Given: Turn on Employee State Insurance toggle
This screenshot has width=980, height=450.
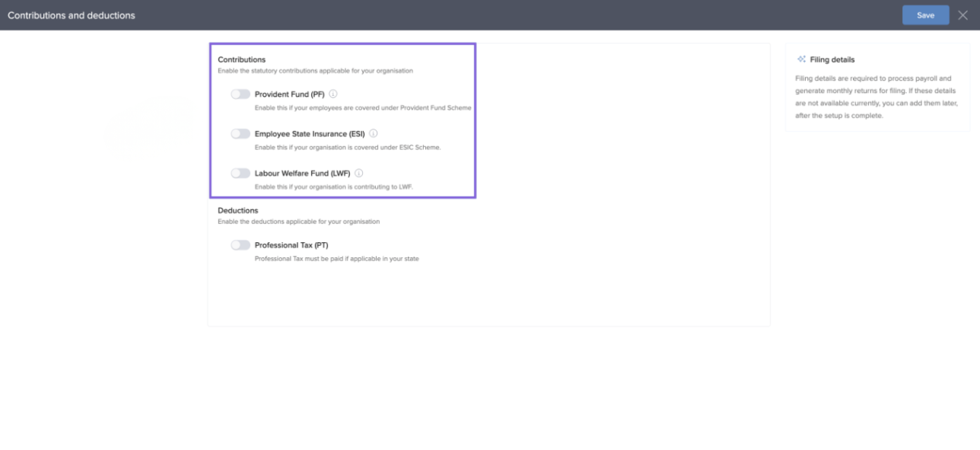Looking at the screenshot, I should 240,134.
